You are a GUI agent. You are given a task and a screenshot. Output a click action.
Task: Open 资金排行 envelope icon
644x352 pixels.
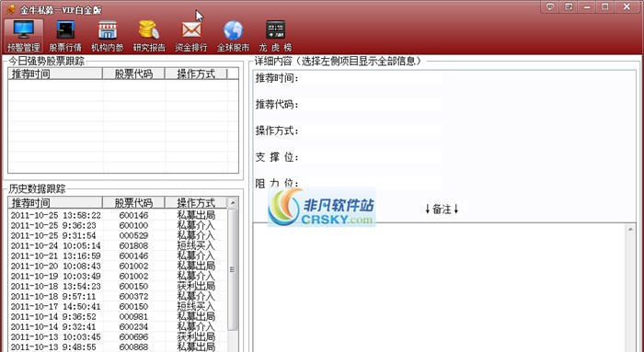click(191, 36)
